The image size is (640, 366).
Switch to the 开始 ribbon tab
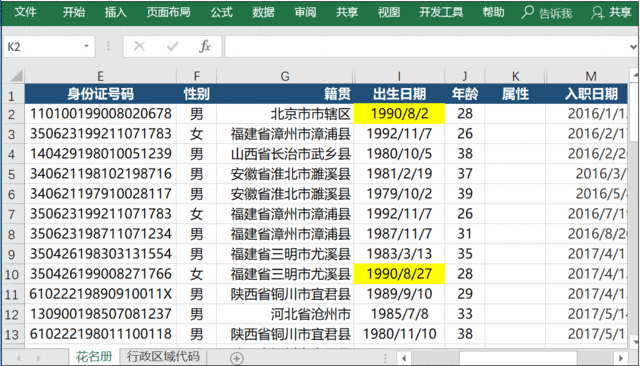tap(74, 12)
